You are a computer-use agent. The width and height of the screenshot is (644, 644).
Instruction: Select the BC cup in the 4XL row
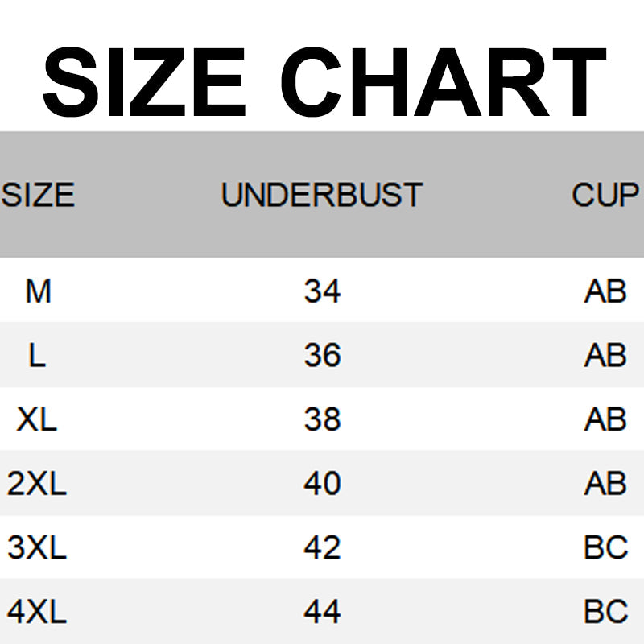pos(605,613)
